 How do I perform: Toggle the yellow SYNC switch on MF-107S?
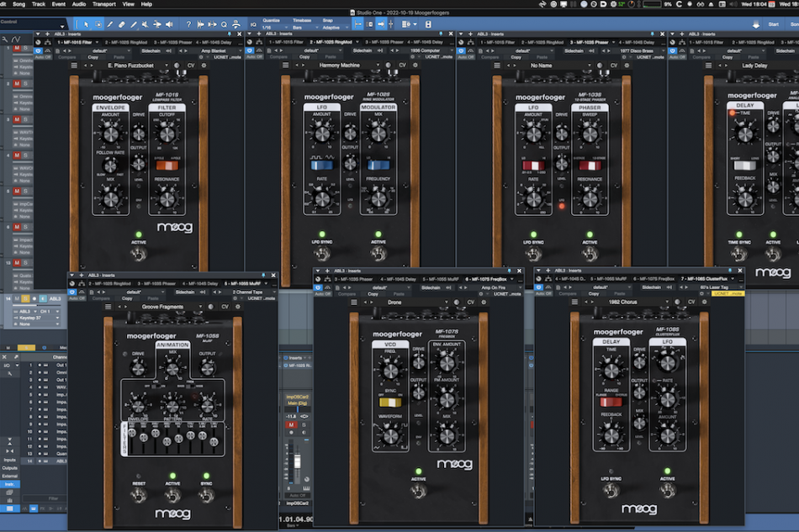(389, 403)
